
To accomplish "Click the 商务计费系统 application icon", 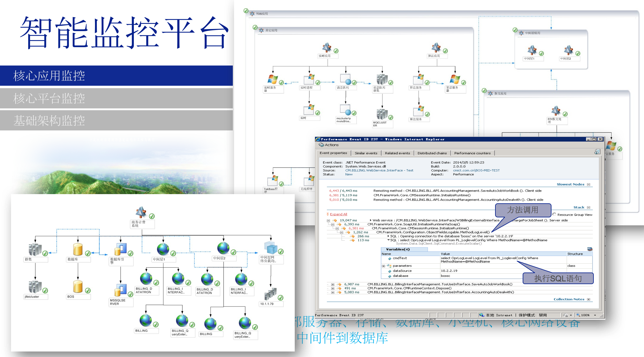I will pyautogui.click(x=141, y=212).
